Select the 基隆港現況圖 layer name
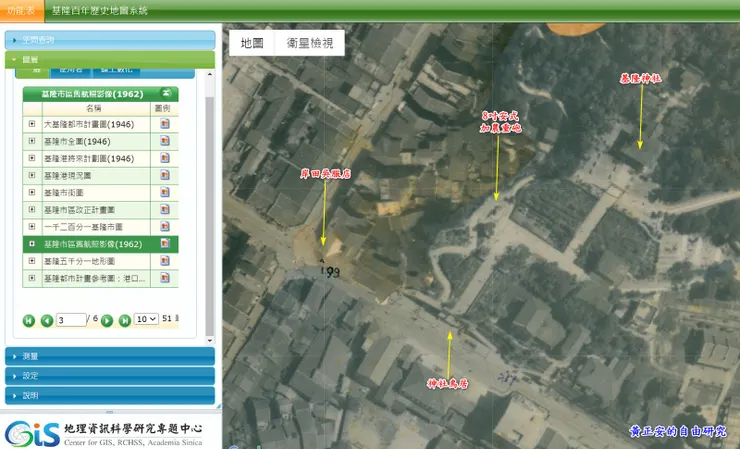 [x=67, y=176]
